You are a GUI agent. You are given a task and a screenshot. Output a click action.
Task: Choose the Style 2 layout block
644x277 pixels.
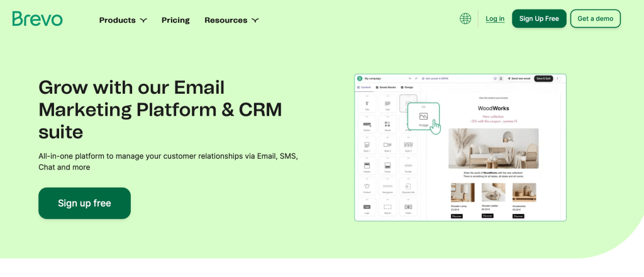[387, 145]
